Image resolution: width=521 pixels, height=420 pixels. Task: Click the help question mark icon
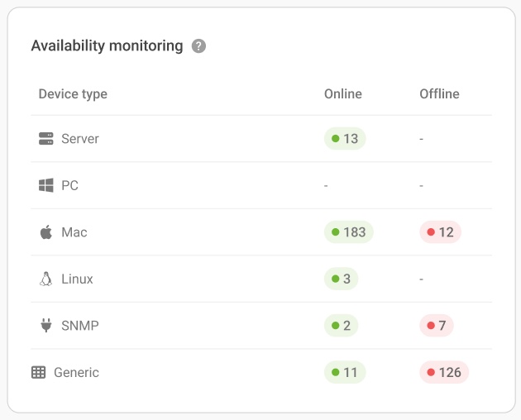(198, 46)
